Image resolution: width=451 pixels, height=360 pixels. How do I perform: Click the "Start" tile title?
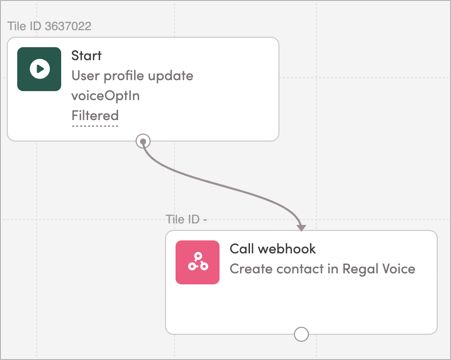(86, 55)
